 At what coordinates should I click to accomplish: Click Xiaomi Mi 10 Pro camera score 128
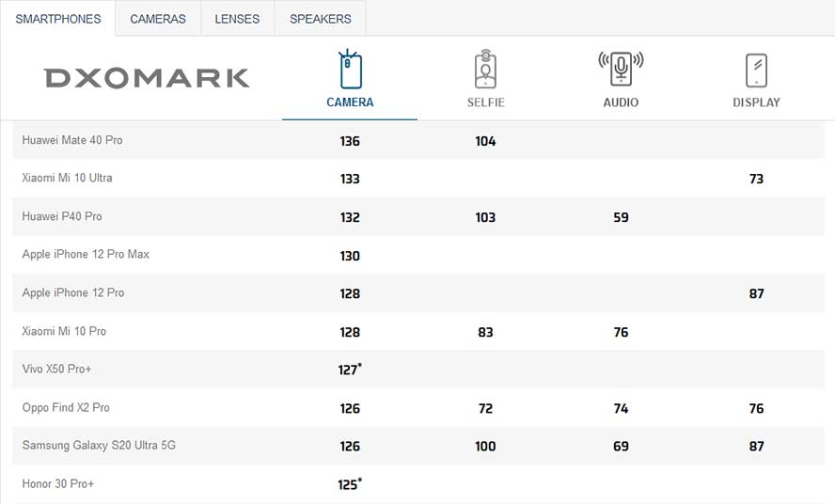pos(350,332)
